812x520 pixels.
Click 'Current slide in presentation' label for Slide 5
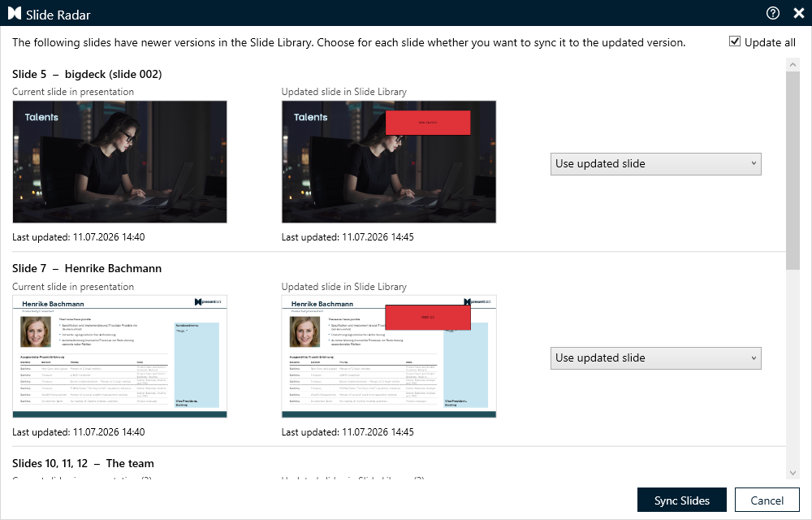(73, 92)
